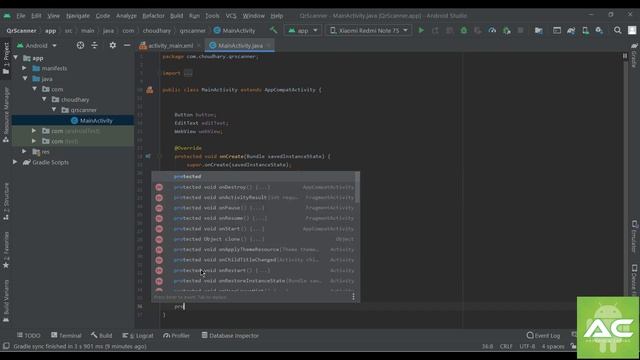Expand the collapsed import section in editor
The height and width of the screenshot is (360, 640).
(x=188, y=73)
